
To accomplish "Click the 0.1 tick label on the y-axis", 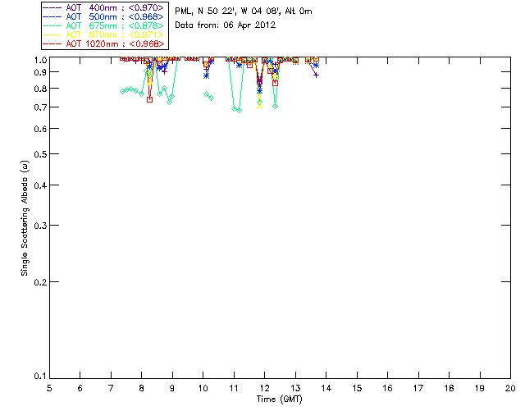I will pos(39,377).
